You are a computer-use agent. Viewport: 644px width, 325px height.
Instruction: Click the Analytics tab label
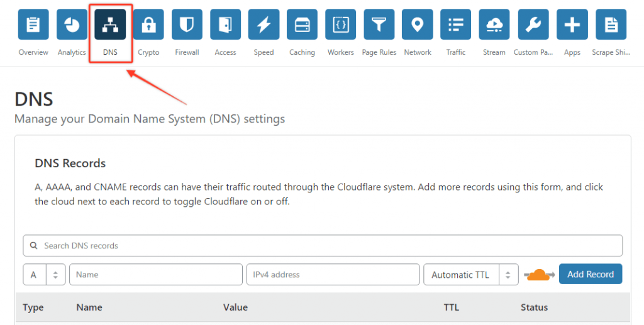[72, 53]
